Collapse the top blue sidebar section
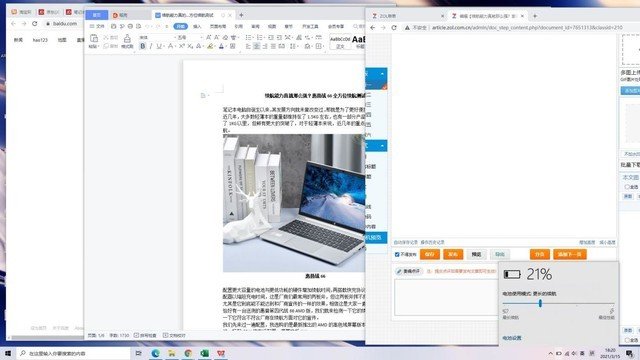Screen dimensions: 640x360 (382, 73)
